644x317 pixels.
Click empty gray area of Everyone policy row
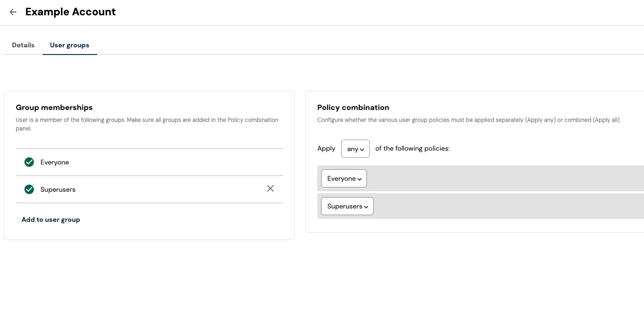click(502, 178)
